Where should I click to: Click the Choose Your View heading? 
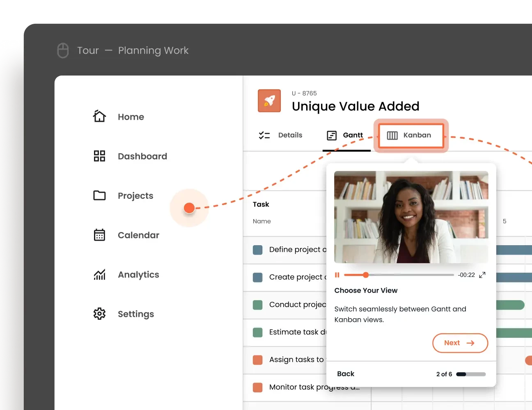click(366, 290)
